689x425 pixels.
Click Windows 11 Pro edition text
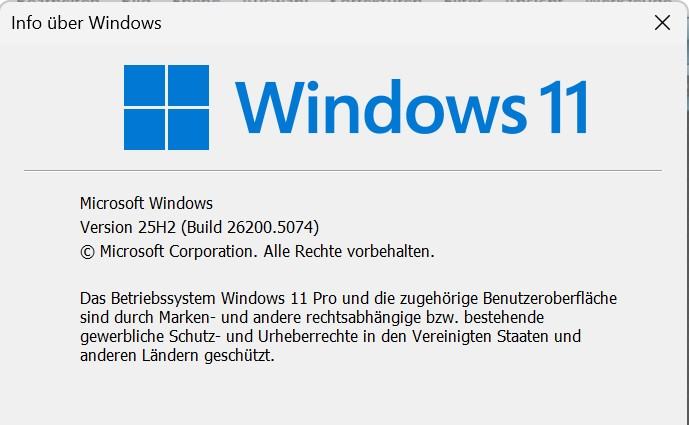pos(279,298)
